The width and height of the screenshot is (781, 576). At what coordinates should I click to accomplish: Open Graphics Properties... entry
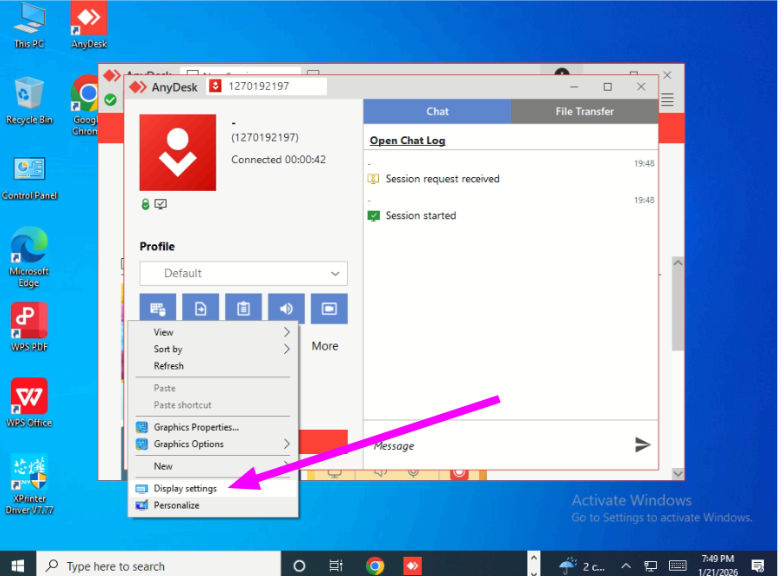click(213, 427)
